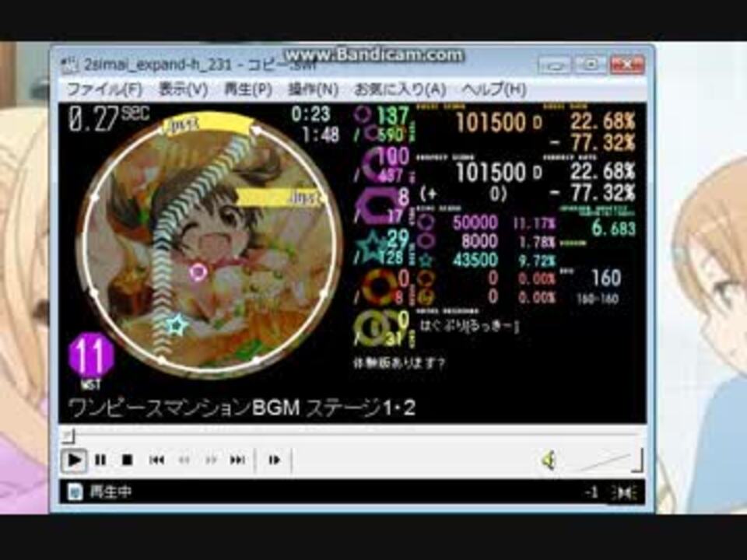Click the 再生中 status text
Viewport: 747px width, 560px height.
(110, 492)
